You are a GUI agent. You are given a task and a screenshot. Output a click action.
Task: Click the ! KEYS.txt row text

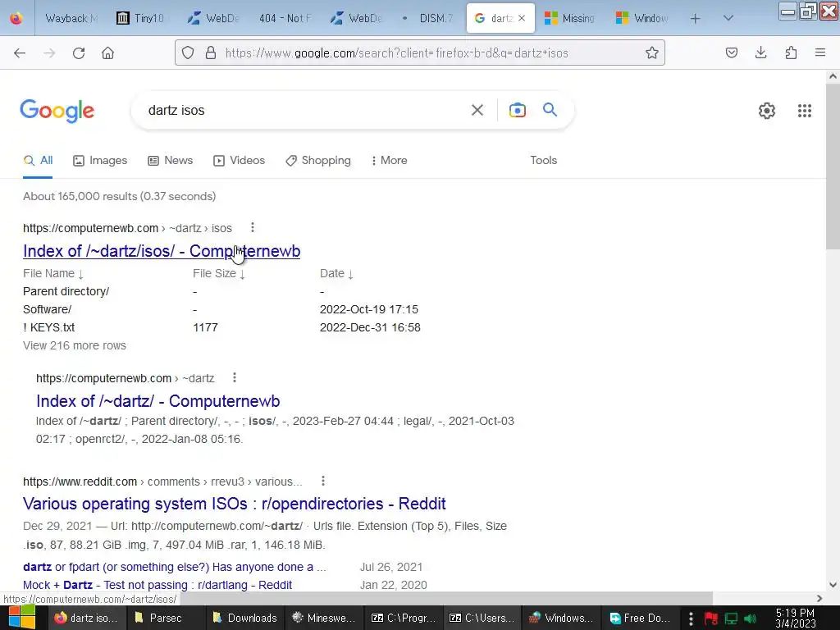click(48, 327)
